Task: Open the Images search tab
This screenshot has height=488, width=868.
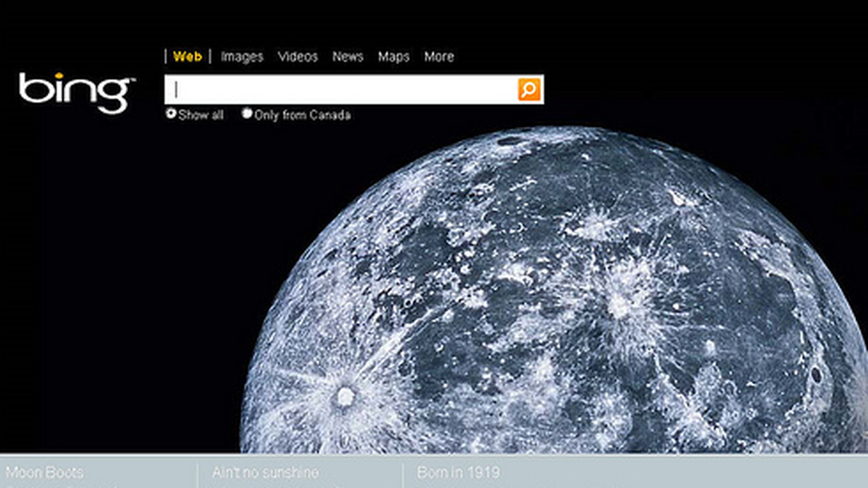Action: 242,57
